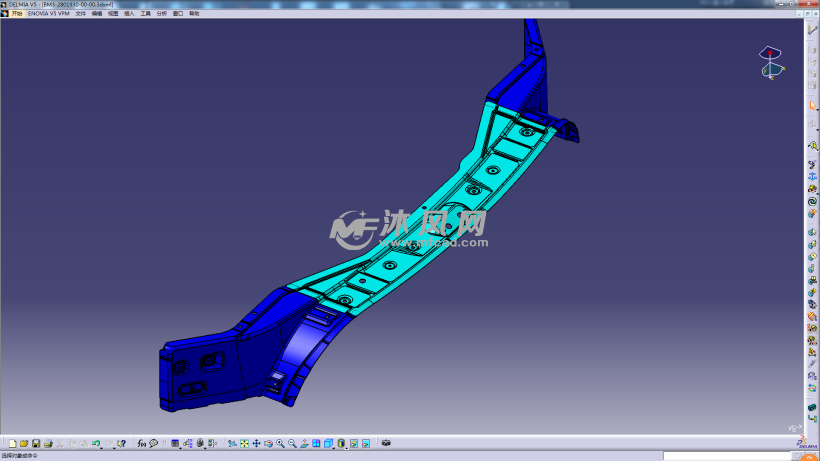Zoom out with the magnifier minus

[292, 443]
